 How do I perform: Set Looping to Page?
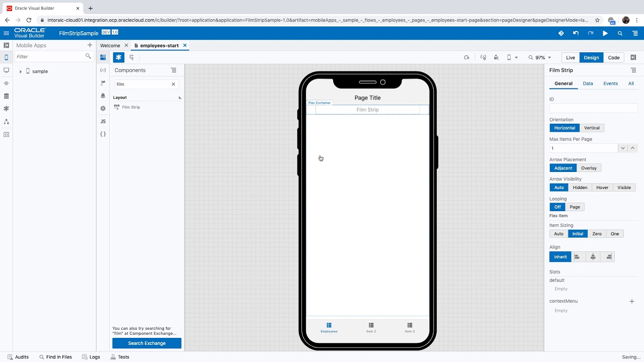coord(575,207)
